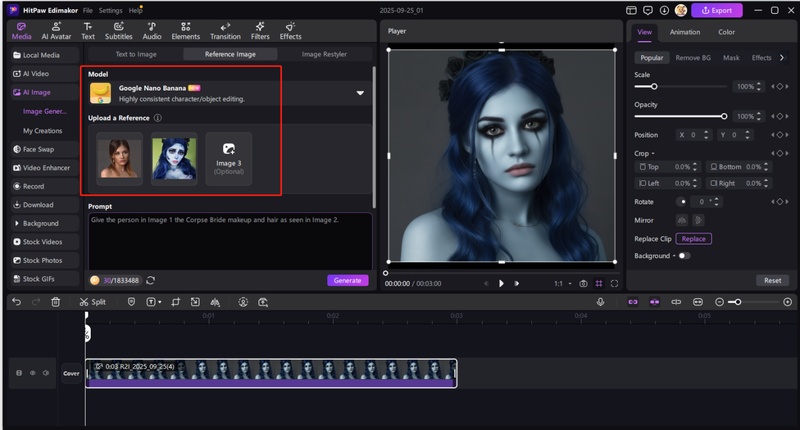The width and height of the screenshot is (800, 430).
Task: Toggle the Scale keyframe diamond
Action: click(780, 87)
